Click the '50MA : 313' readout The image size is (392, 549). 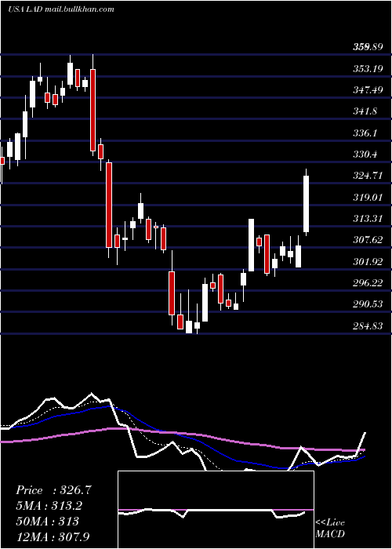point(47,521)
